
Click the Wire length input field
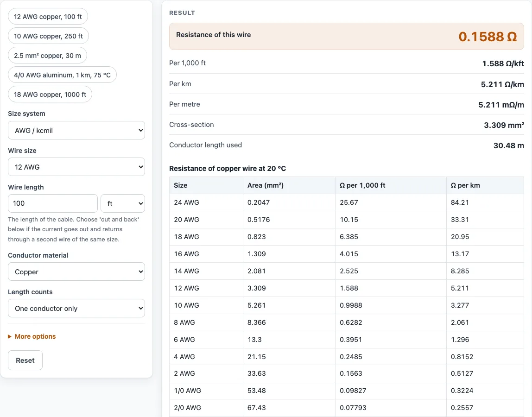point(52,203)
